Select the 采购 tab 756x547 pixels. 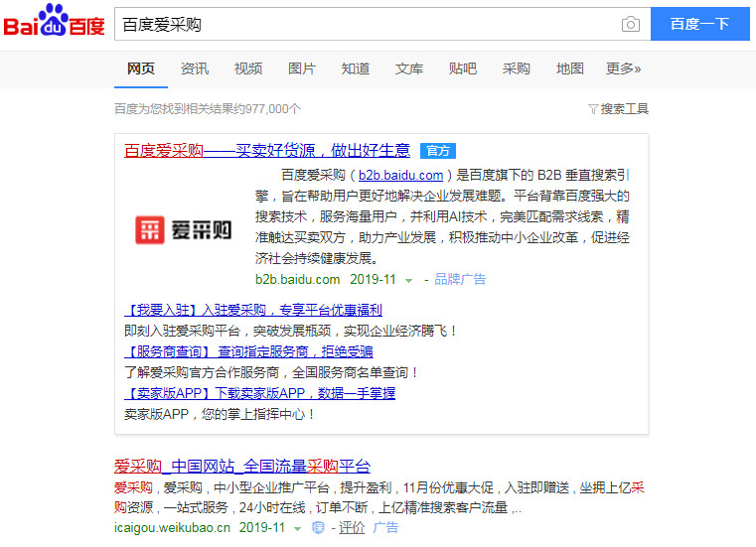(x=517, y=68)
